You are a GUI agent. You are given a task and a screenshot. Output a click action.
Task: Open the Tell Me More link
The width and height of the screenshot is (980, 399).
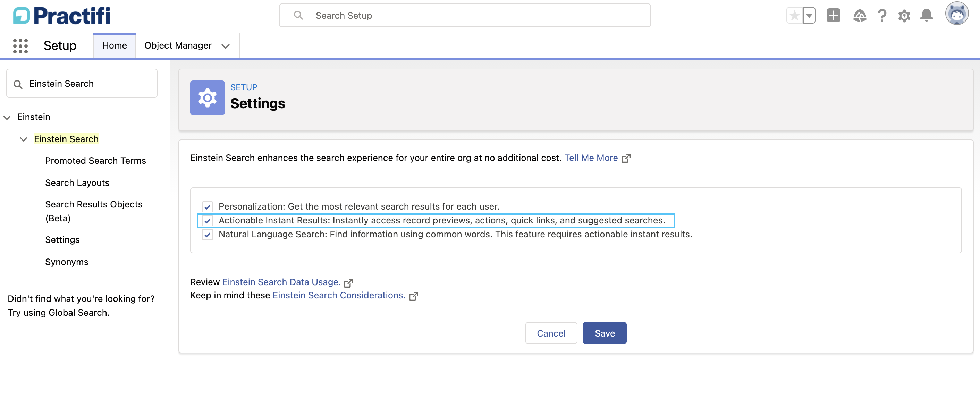click(x=591, y=158)
